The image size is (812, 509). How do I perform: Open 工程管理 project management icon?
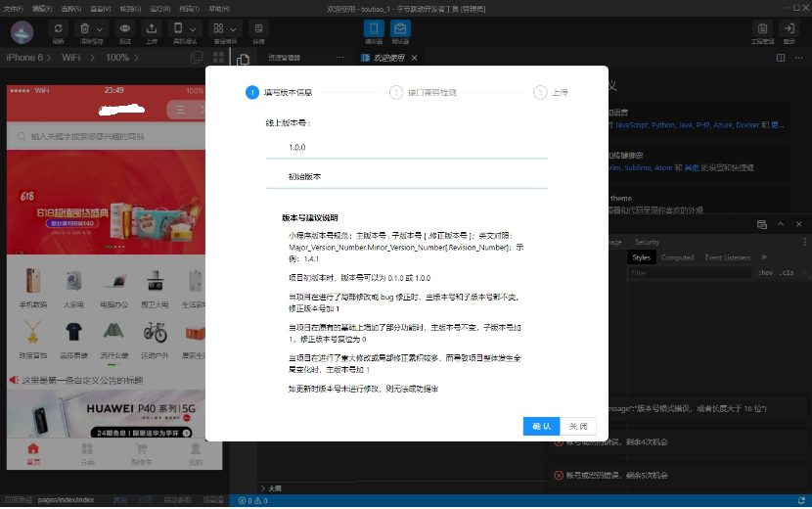tap(762, 29)
